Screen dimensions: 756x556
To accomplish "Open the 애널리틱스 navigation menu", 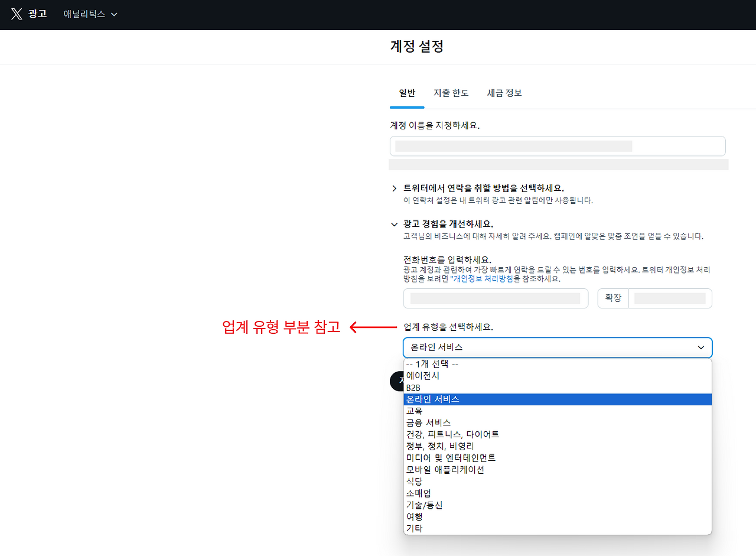I will click(x=90, y=14).
